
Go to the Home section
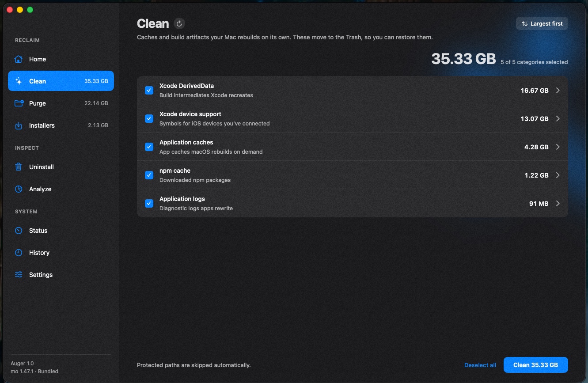61,59
